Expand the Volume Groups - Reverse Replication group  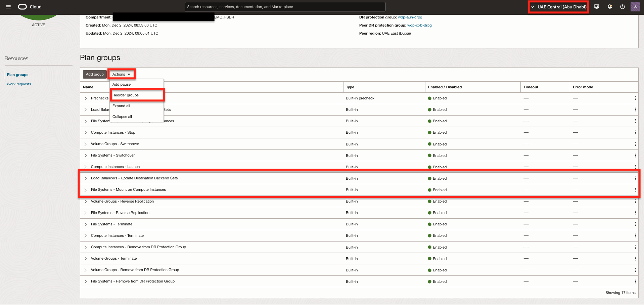[86, 202]
